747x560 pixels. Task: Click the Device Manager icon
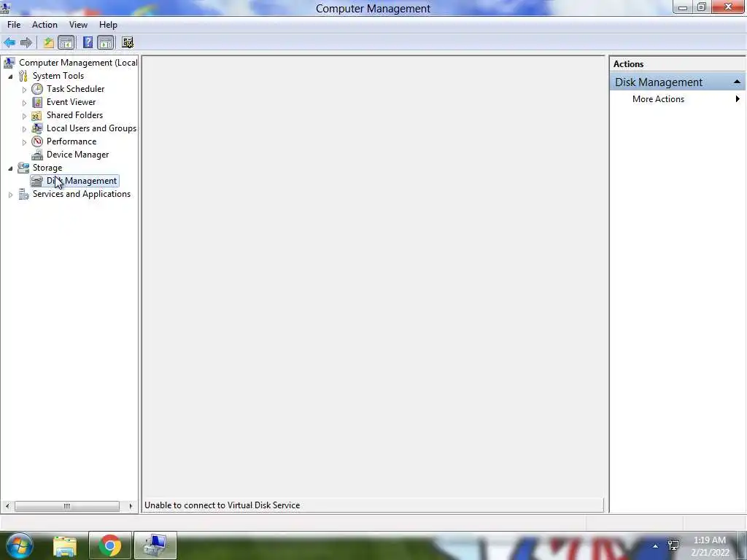click(37, 155)
